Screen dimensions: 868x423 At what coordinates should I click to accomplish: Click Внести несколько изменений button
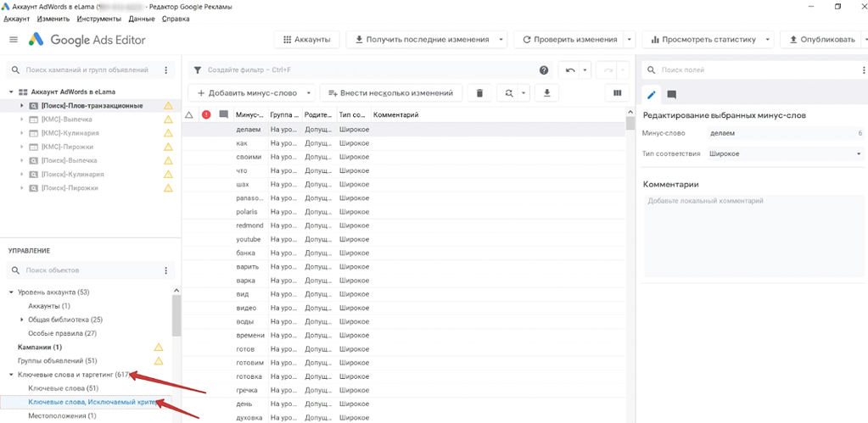tap(391, 93)
